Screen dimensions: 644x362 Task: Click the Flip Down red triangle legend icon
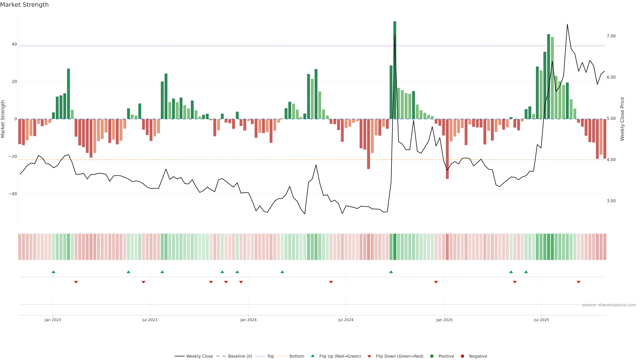[x=369, y=356]
